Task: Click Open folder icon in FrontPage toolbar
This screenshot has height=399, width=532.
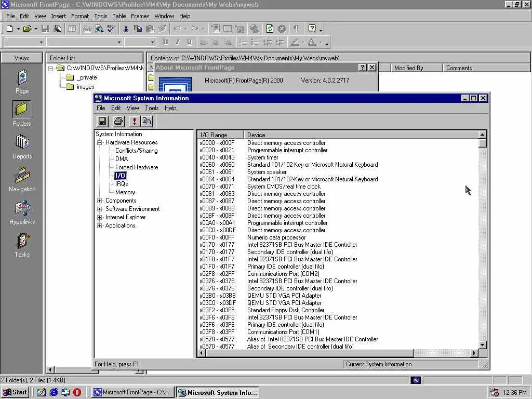Action: click(x=27, y=29)
